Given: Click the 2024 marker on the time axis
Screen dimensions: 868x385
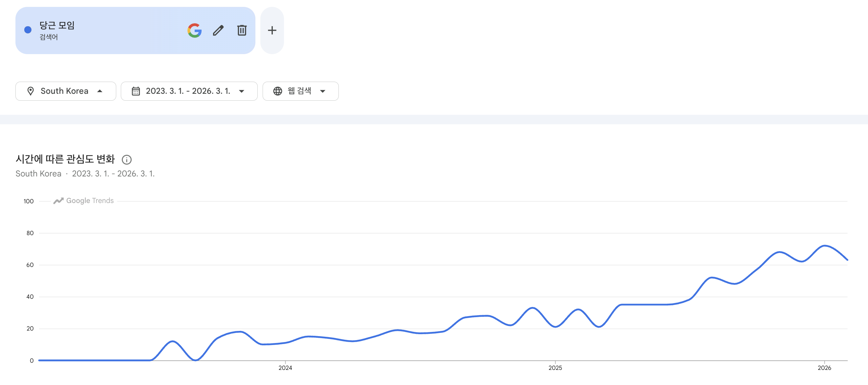Looking at the screenshot, I should click(285, 368).
